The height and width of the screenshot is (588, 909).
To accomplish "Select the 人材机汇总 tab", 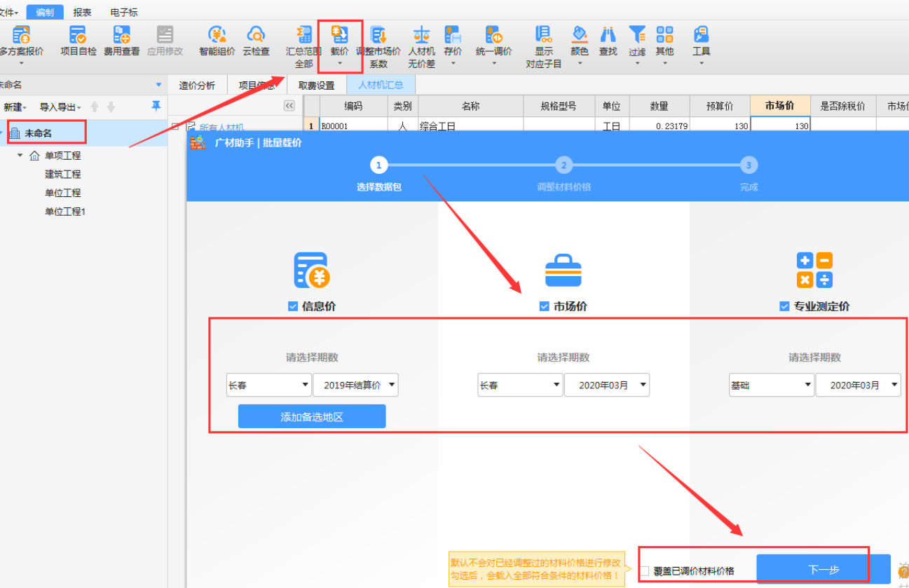I will pyautogui.click(x=381, y=86).
